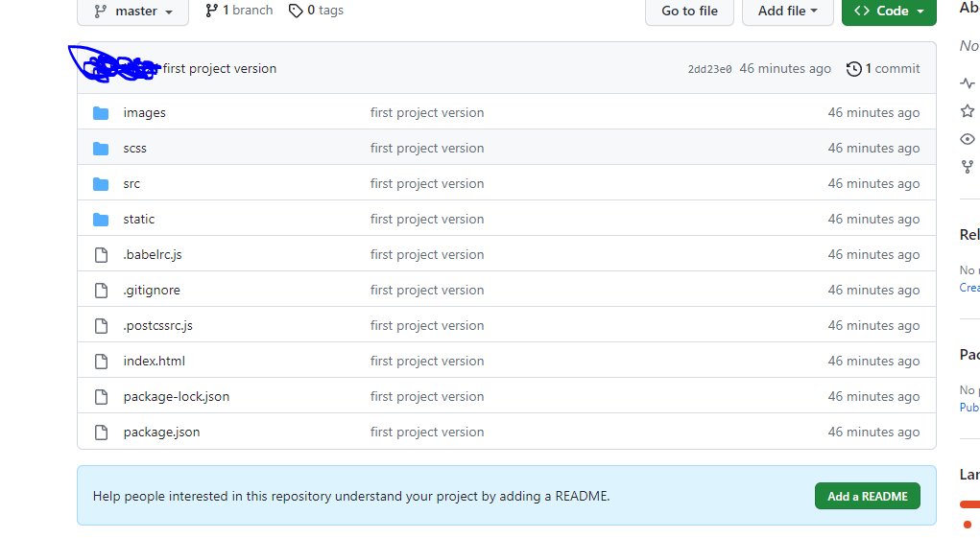980x538 pixels.
Task: Open the latest commit message in header row
Action: pyautogui.click(x=220, y=69)
